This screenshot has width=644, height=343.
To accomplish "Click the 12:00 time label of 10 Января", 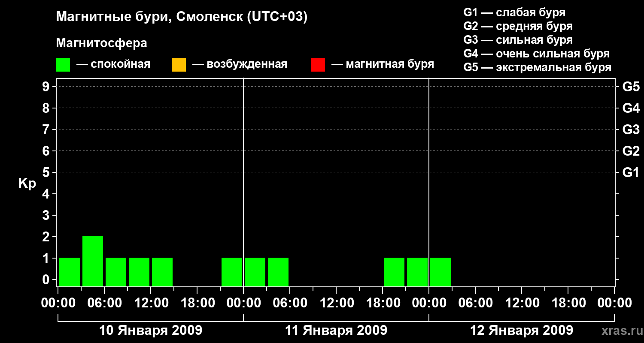I will point(151,303).
